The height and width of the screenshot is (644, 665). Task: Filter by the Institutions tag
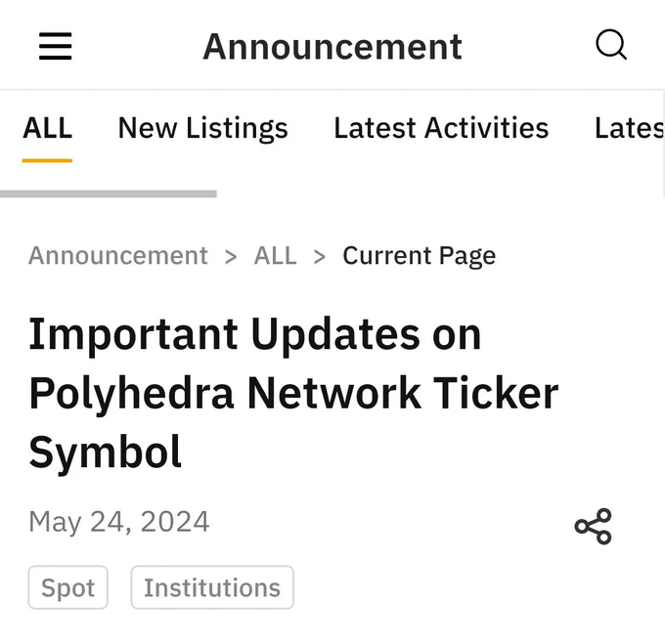pos(212,587)
